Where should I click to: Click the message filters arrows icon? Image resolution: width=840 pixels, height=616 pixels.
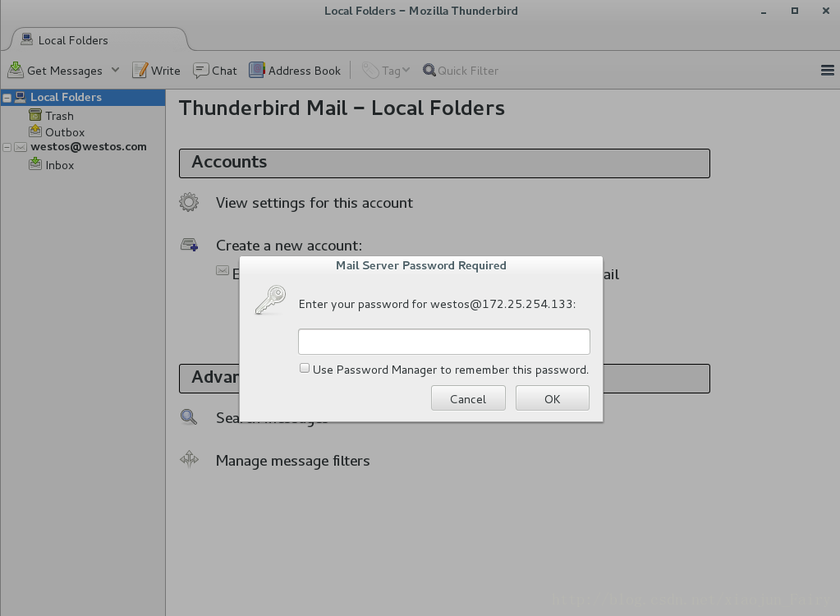(189, 460)
